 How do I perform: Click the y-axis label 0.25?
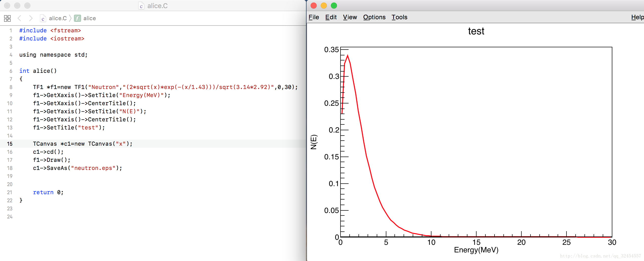tap(331, 103)
